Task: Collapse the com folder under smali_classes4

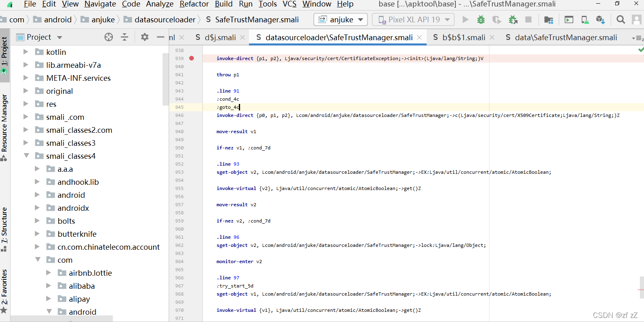Action: [37, 260]
